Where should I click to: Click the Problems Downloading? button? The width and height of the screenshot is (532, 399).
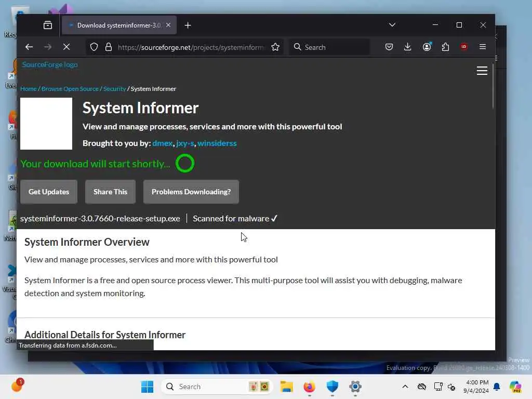pyautogui.click(x=191, y=192)
